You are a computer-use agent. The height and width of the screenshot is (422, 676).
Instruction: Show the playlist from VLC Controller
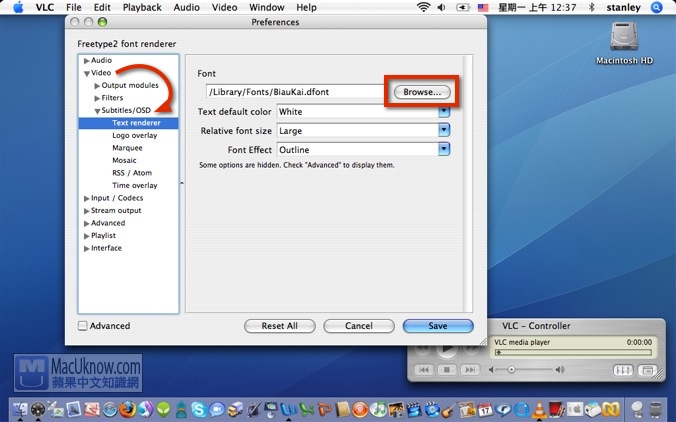(648, 370)
